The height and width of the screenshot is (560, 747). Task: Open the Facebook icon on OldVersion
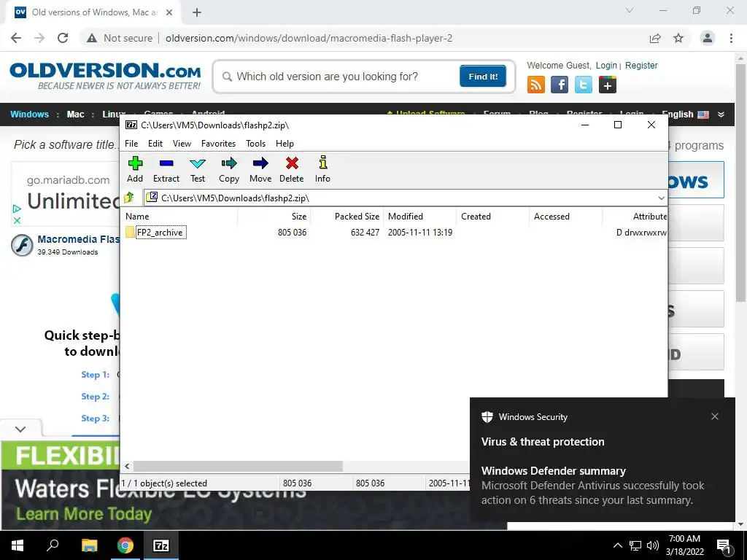pos(560,85)
